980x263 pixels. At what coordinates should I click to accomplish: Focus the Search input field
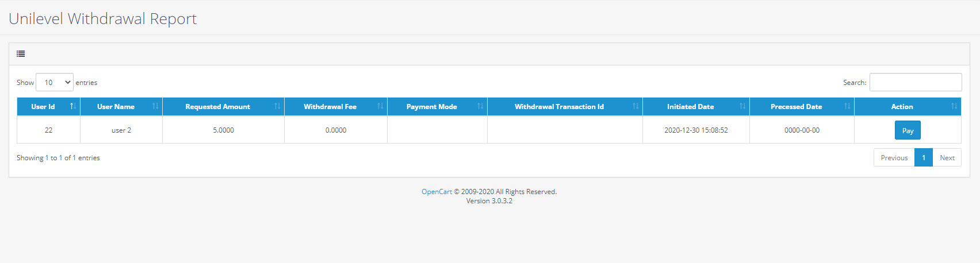coord(915,82)
